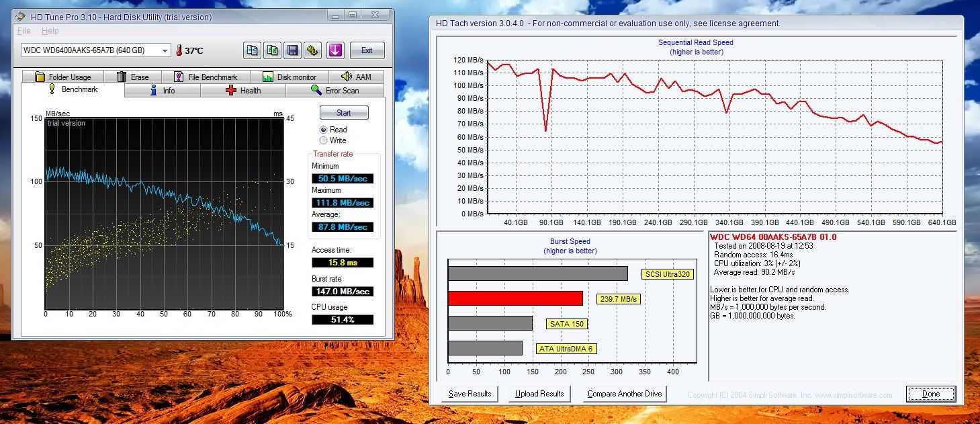Image resolution: width=980 pixels, height=424 pixels.
Task: Switch to the Erase tab
Action: tap(133, 77)
